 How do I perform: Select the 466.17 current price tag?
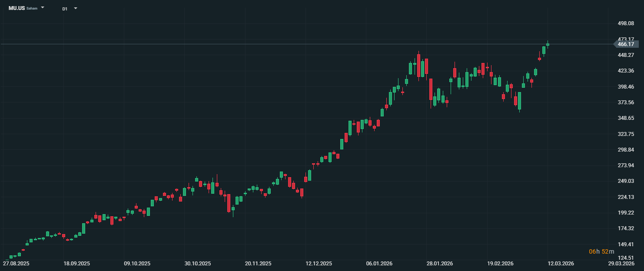(626, 44)
